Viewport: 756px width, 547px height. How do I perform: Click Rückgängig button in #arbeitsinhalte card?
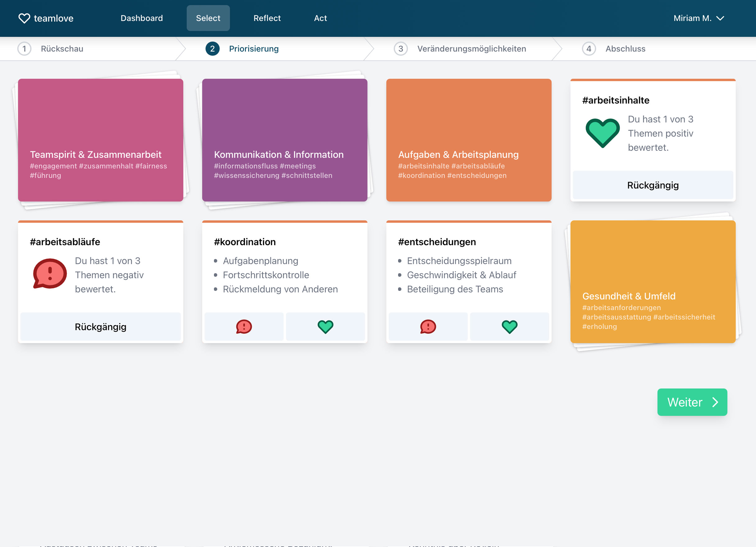pyautogui.click(x=653, y=186)
